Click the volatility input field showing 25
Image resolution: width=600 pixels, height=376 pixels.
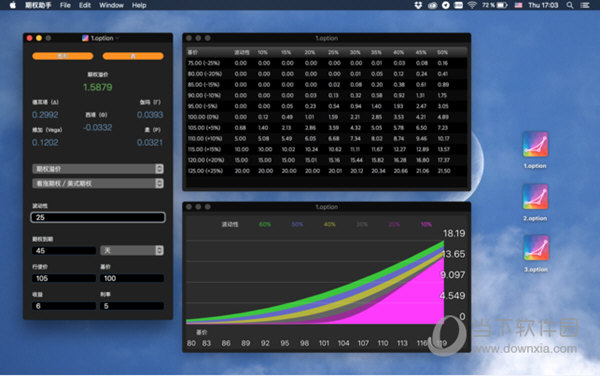tap(98, 217)
